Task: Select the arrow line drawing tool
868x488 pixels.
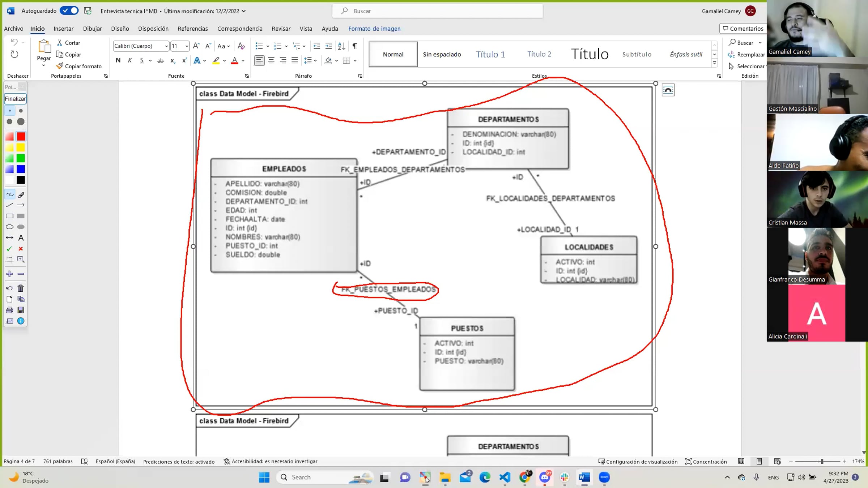Action: 21,205
